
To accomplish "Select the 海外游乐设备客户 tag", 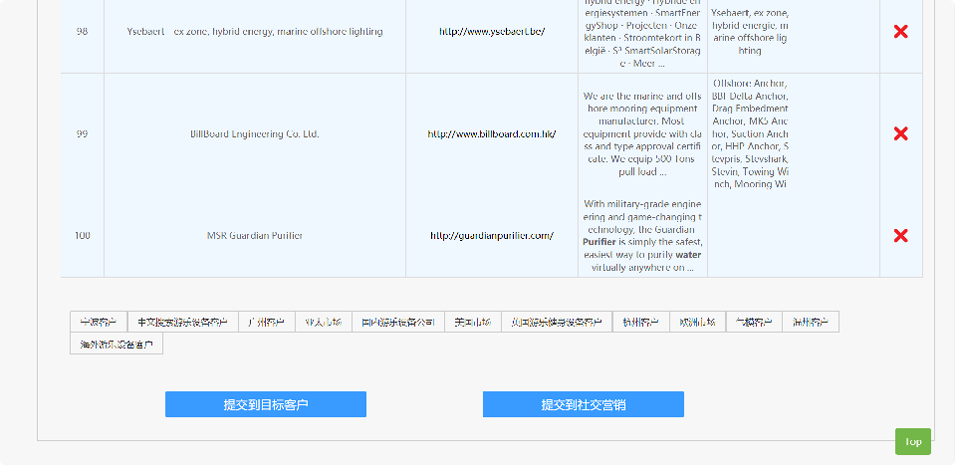I will (x=116, y=344).
